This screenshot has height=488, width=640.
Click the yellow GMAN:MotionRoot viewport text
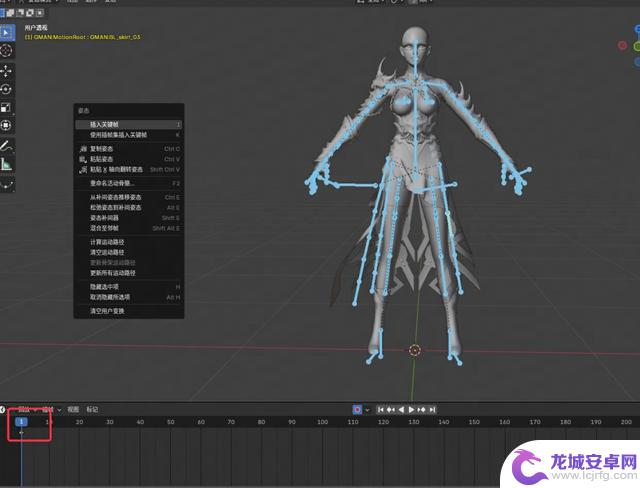click(82, 37)
